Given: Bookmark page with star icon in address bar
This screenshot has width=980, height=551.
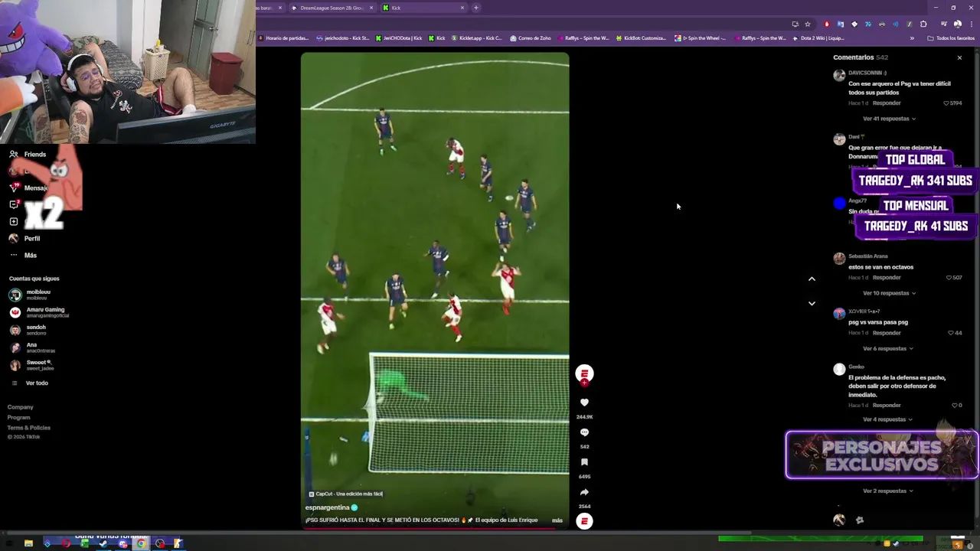Looking at the screenshot, I should coord(807,24).
